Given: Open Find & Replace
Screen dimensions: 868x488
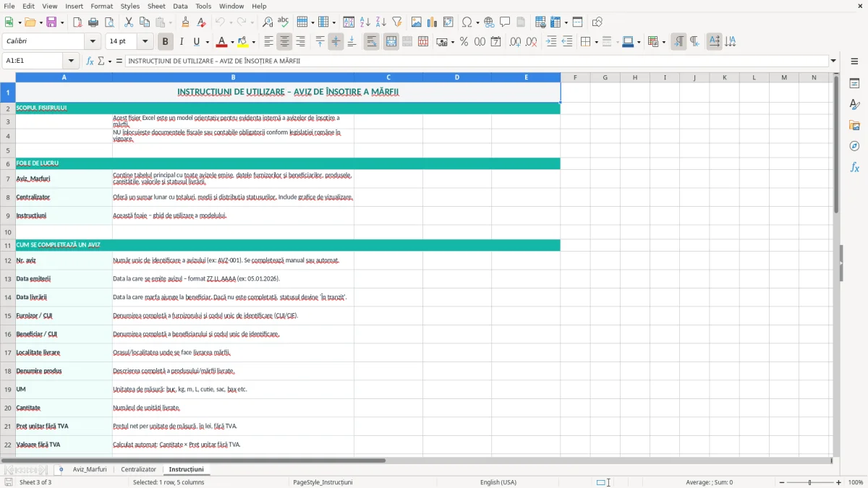Looking at the screenshot, I should [x=268, y=22].
